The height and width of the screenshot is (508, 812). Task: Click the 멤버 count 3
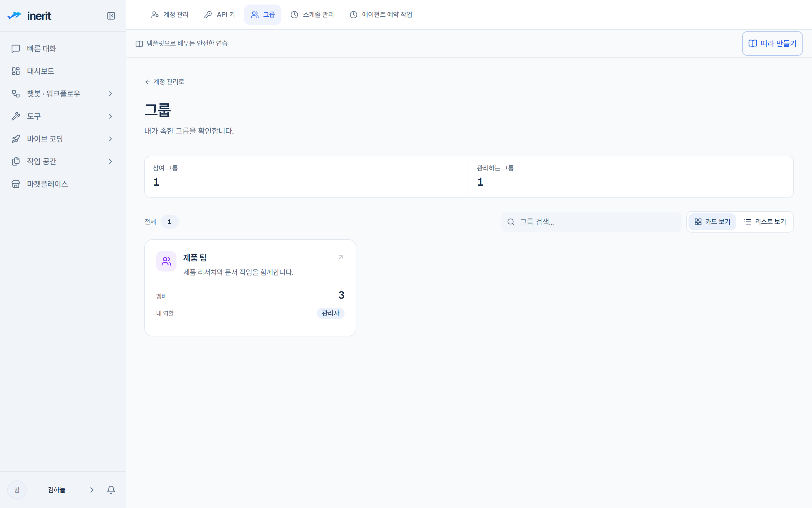[341, 295]
